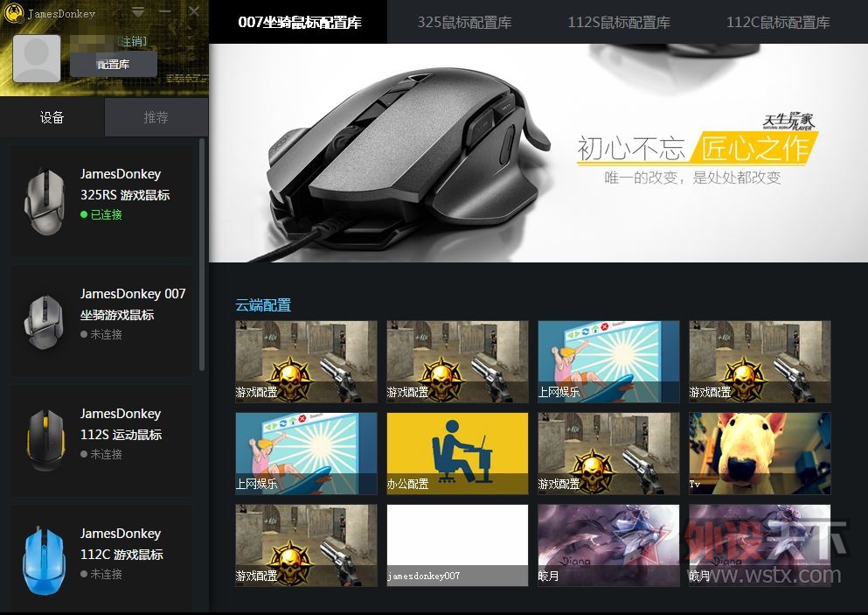Open 上网娱乐 thumbnail in the first cloud row

(x=608, y=362)
